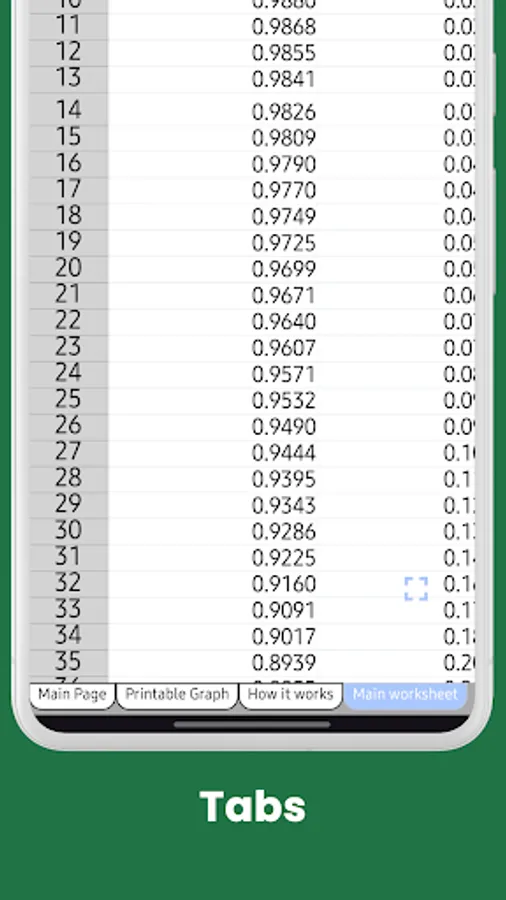Click cell value 0.9395
Screen dimensions: 506x900
tap(284, 480)
